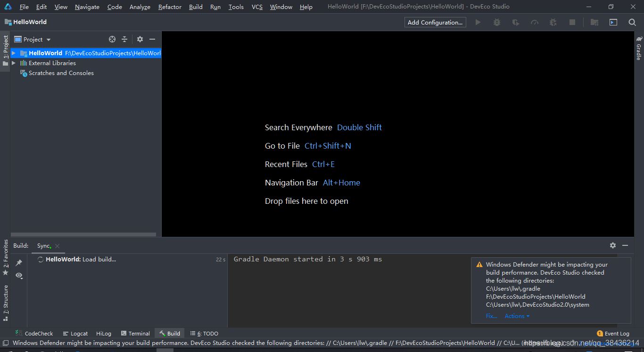Open the Refactor menu
The image size is (644, 352).
click(170, 7)
